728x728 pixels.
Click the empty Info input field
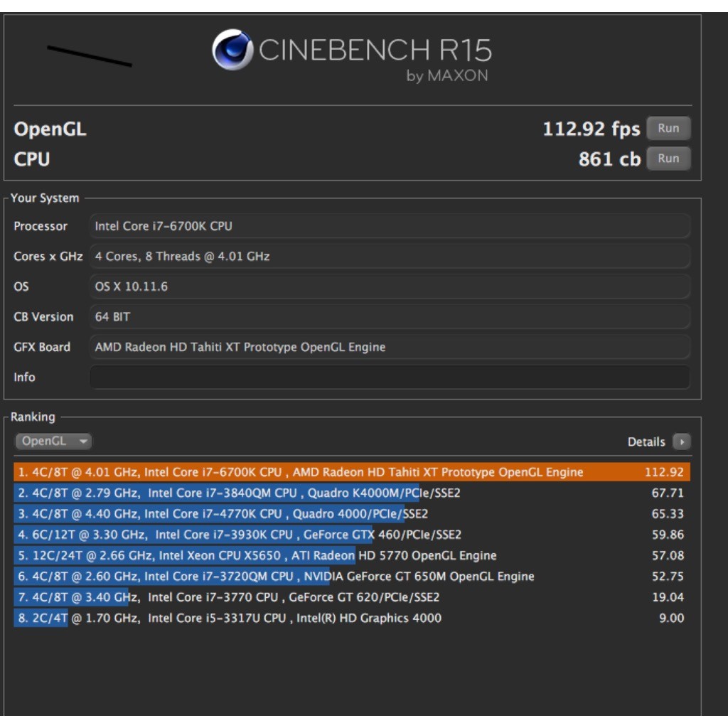[x=390, y=377]
